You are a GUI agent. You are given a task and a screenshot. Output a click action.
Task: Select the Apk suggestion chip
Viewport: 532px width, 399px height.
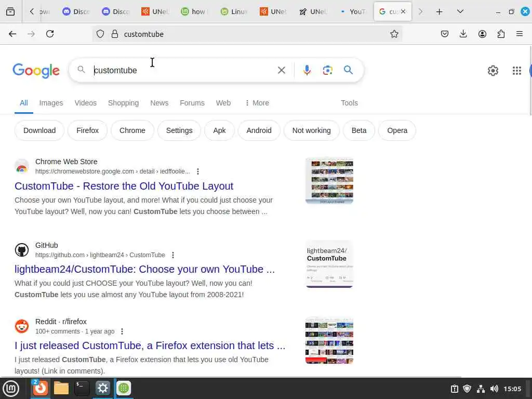point(219,130)
